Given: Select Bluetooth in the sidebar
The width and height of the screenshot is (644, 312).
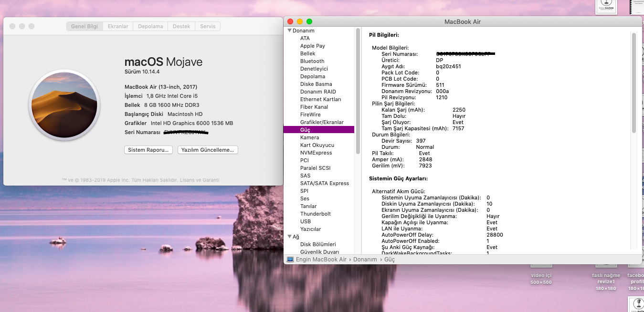Looking at the screenshot, I should point(312,61).
